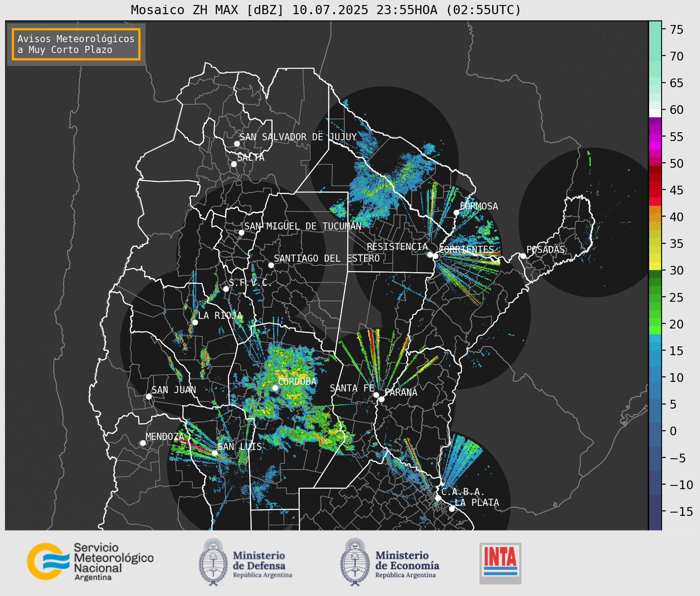The image size is (700, 596).
Task: Select the POSADAS city marker
Action: point(523,256)
